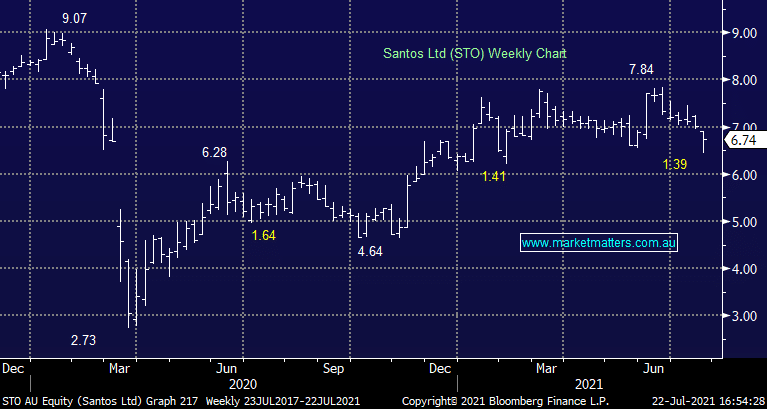Select the 5.00 level on price axis
Image resolution: width=767 pixels, height=409 pixels.
click(x=742, y=222)
